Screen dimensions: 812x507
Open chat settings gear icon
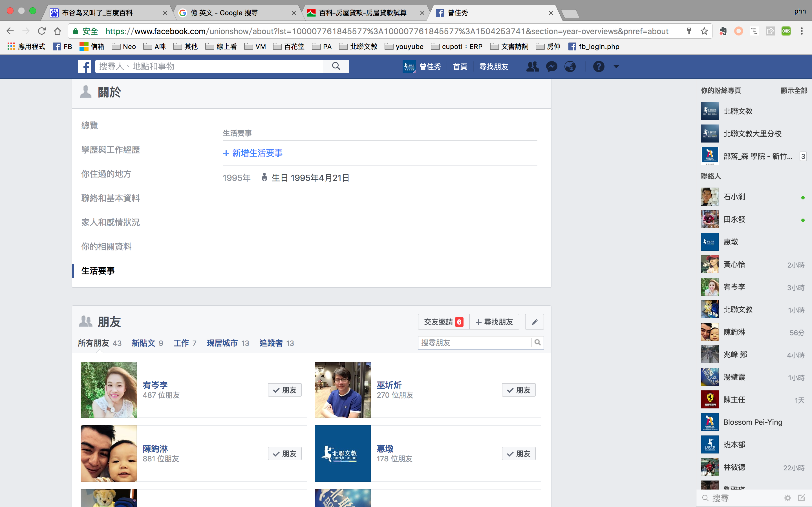[787, 498]
